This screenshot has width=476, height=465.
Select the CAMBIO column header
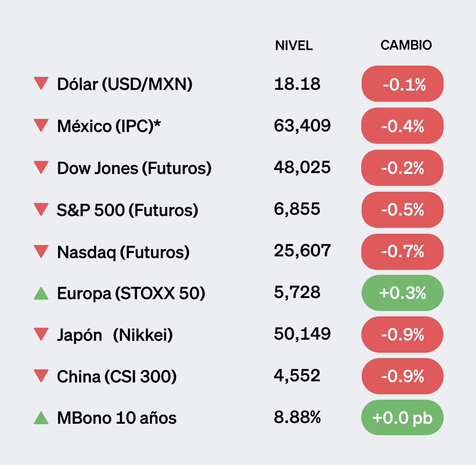click(406, 45)
